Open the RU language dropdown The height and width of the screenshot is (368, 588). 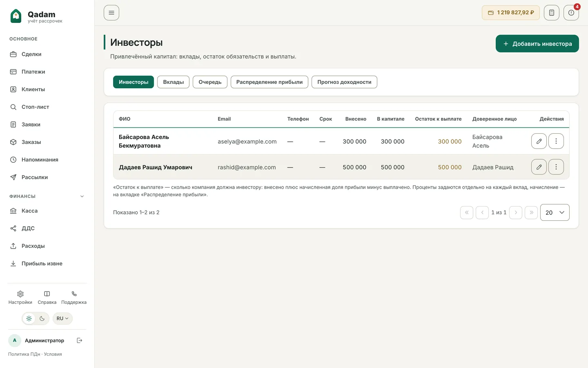(x=62, y=319)
